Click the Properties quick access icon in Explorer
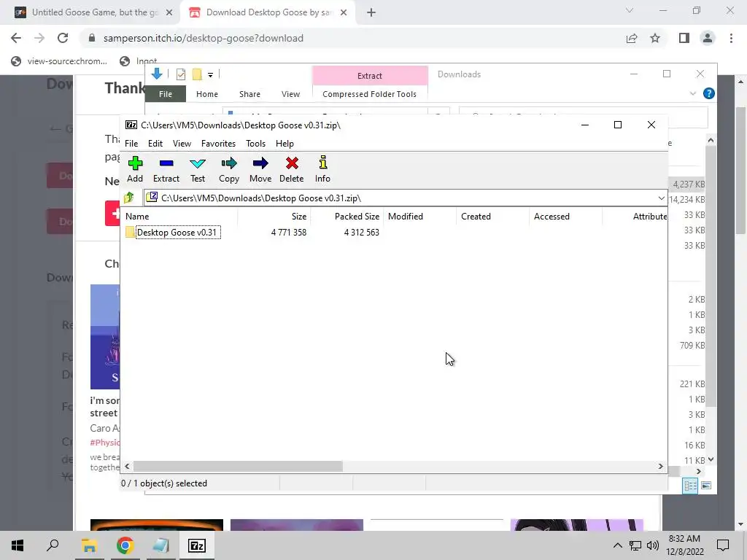 click(x=181, y=74)
